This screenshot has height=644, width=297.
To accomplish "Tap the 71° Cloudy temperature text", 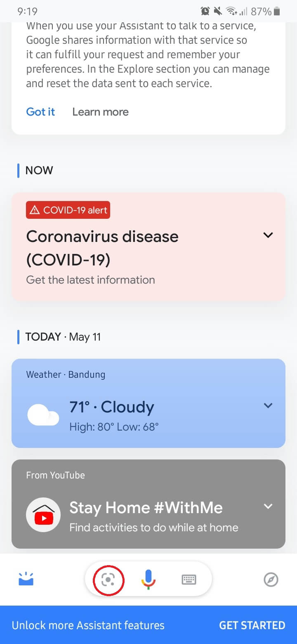I will (x=111, y=407).
